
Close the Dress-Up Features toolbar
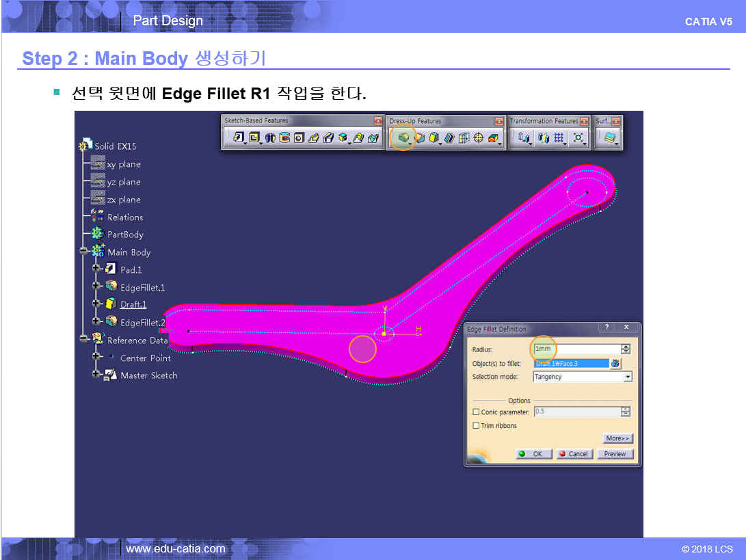498,121
